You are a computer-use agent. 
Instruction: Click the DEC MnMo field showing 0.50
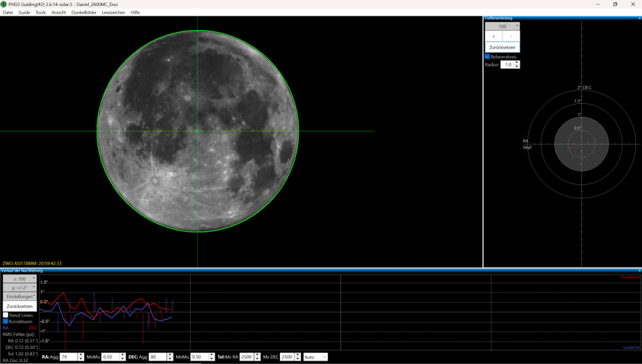pos(200,357)
